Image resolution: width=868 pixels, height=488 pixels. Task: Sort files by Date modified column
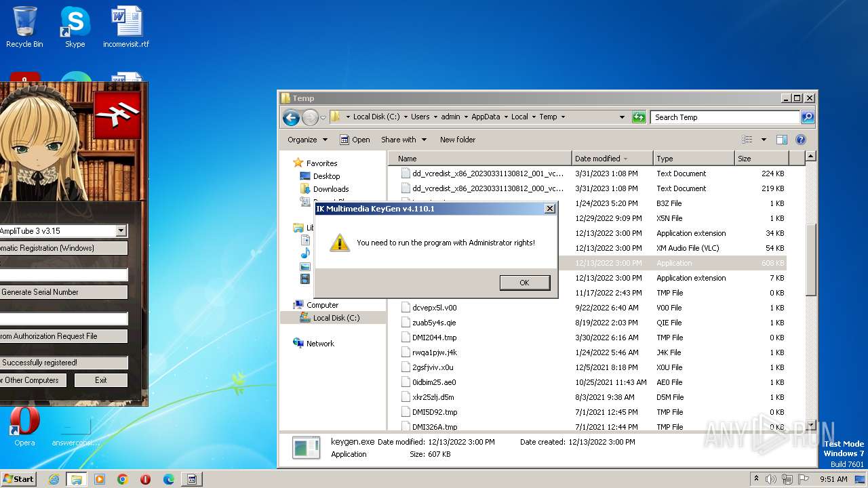pos(612,159)
